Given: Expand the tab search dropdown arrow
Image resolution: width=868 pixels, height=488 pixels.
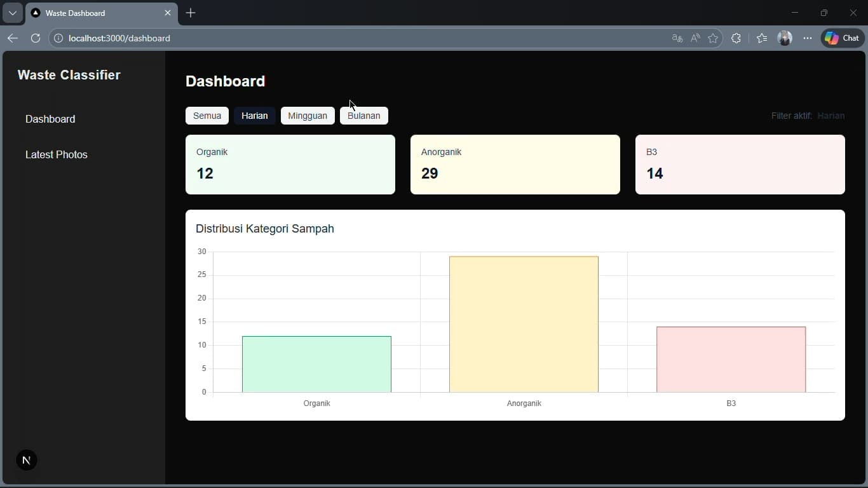Looking at the screenshot, I should point(13,13).
